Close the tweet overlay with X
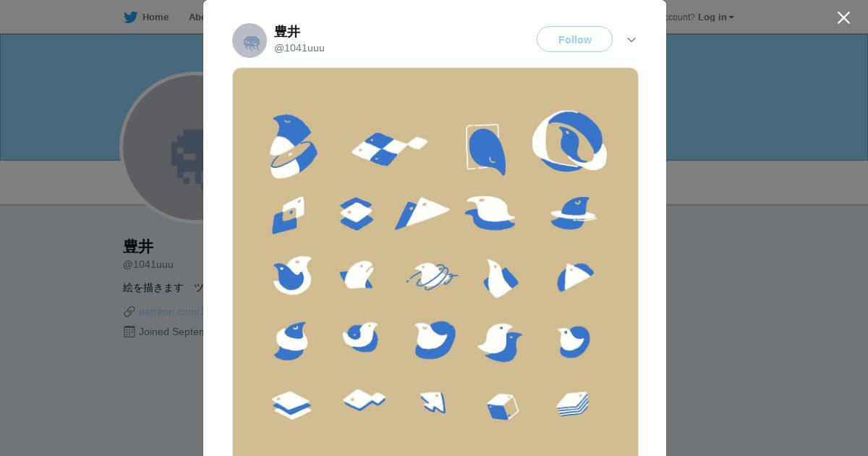 [x=843, y=17]
